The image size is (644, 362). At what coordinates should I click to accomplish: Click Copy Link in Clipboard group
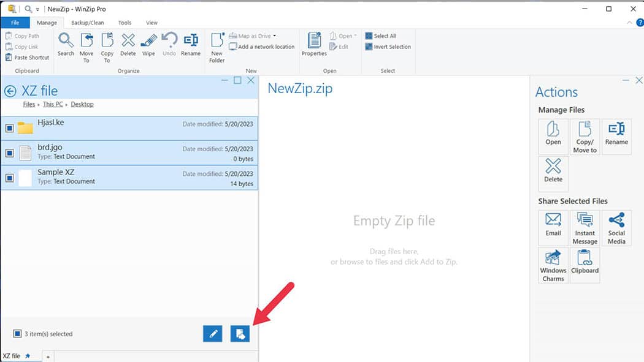[21, 47]
